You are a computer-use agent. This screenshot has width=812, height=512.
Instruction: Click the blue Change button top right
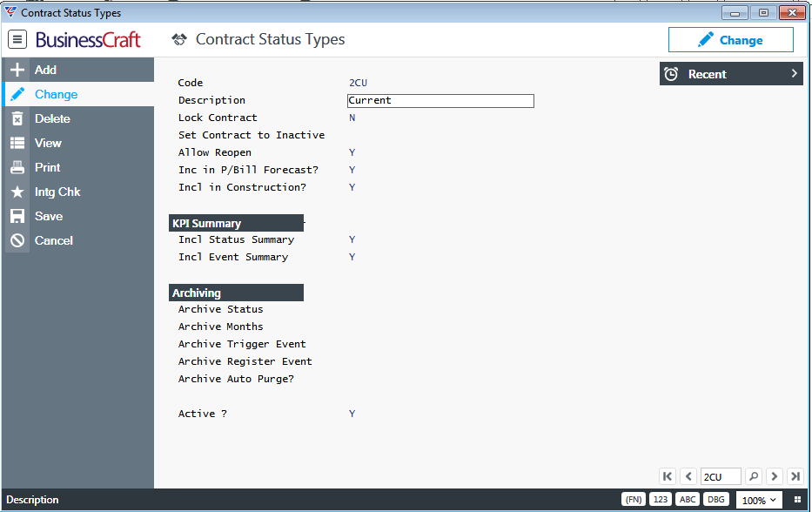pyautogui.click(x=731, y=40)
